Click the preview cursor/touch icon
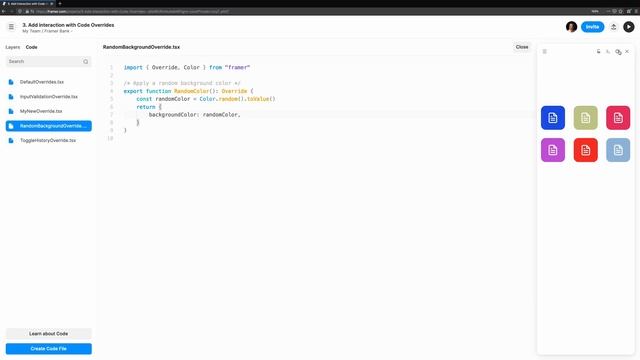This screenshot has width=640, height=360. tap(608, 51)
